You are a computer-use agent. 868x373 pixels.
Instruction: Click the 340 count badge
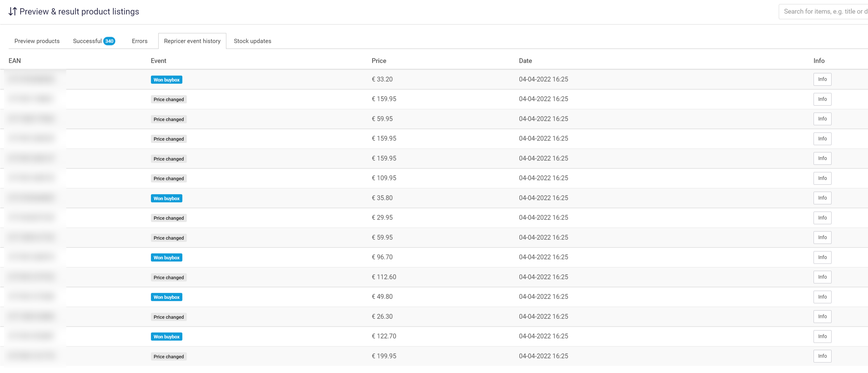[x=109, y=41]
